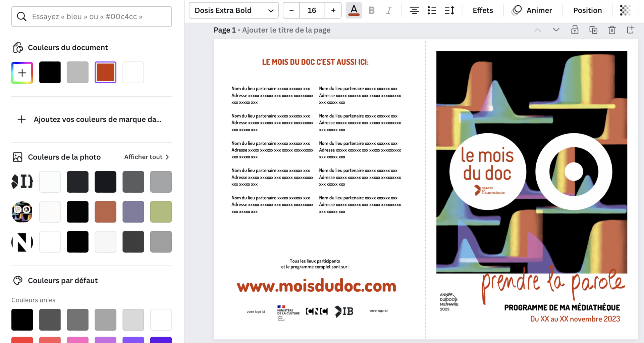Click Ajoutez vos couleurs de marque

pos(92,119)
